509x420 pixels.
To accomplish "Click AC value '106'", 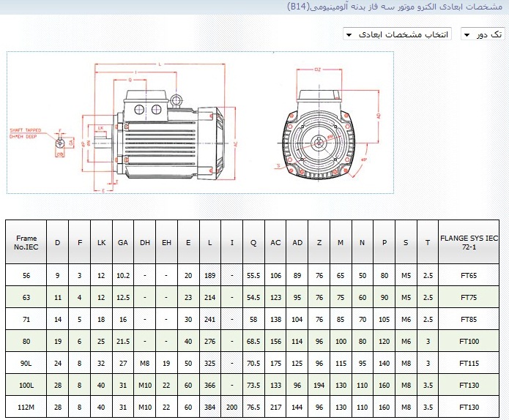I will tap(275, 275).
